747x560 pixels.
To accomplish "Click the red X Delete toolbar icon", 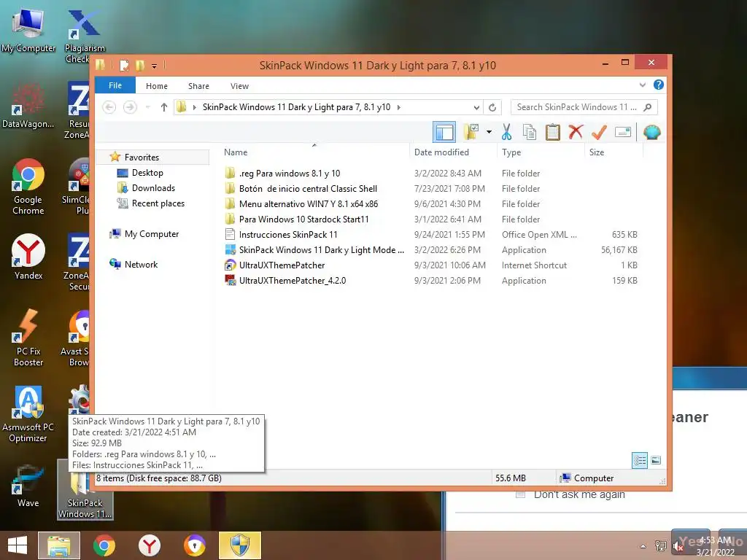I will (x=576, y=132).
